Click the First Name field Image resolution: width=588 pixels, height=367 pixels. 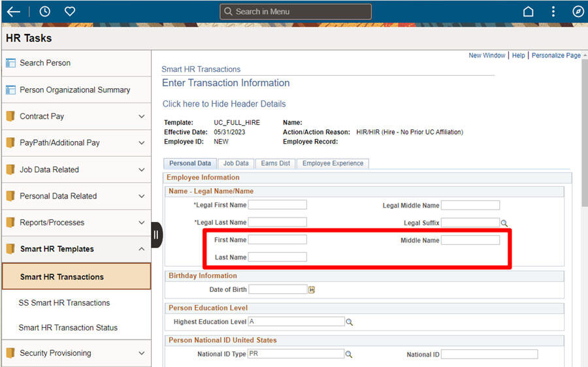point(278,240)
